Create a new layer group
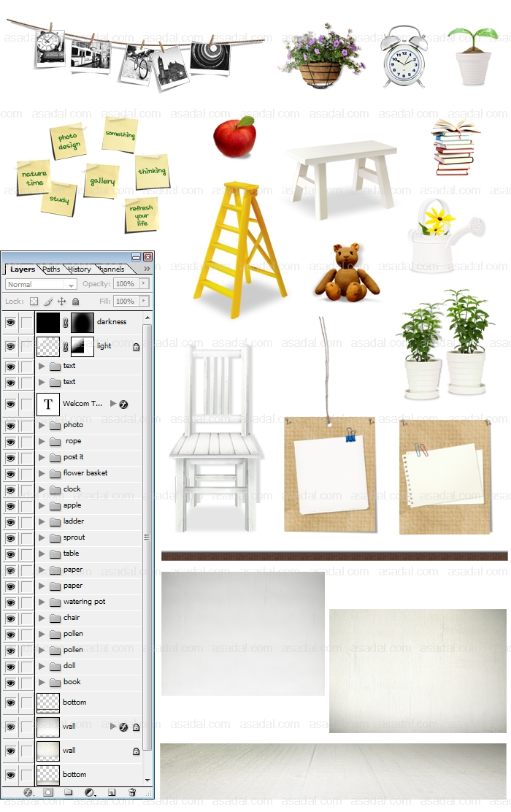 (68, 792)
